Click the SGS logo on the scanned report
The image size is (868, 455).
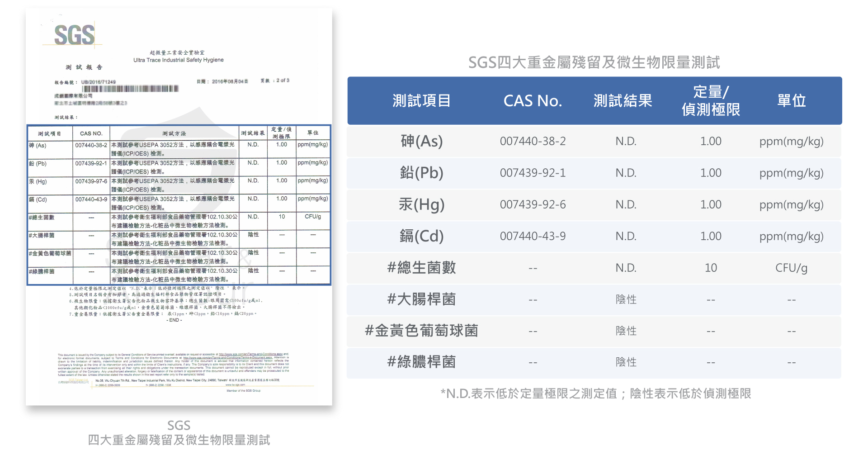74,35
